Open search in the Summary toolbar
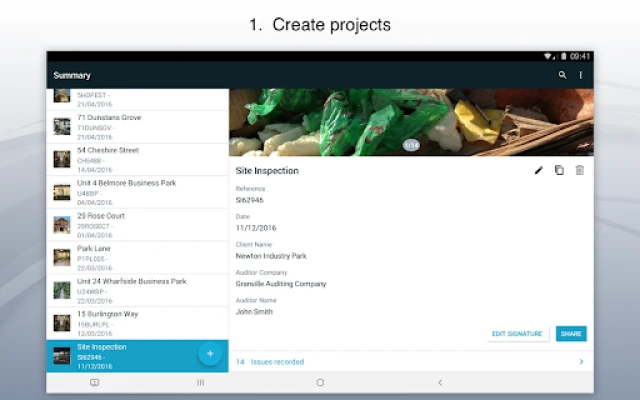 [x=562, y=75]
